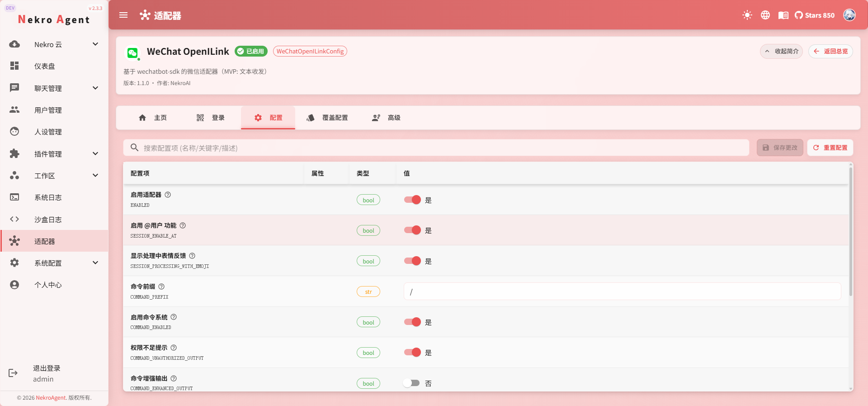Click the chat icon beside 聊天管理
The image size is (868, 406).
pyautogui.click(x=14, y=88)
